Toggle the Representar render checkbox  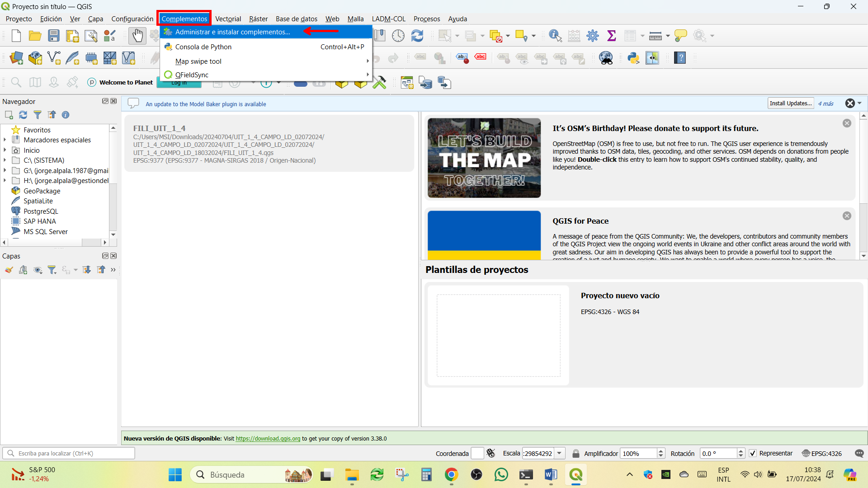(753, 453)
